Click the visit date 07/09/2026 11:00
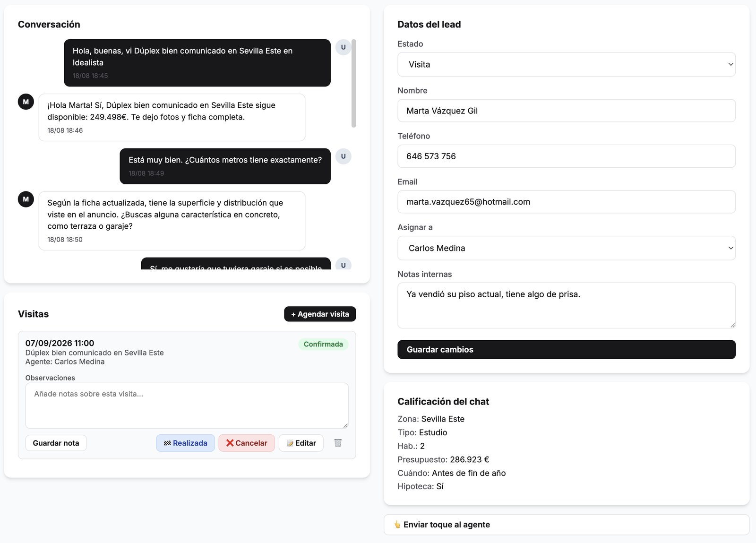This screenshot has width=756, height=543. (60, 343)
